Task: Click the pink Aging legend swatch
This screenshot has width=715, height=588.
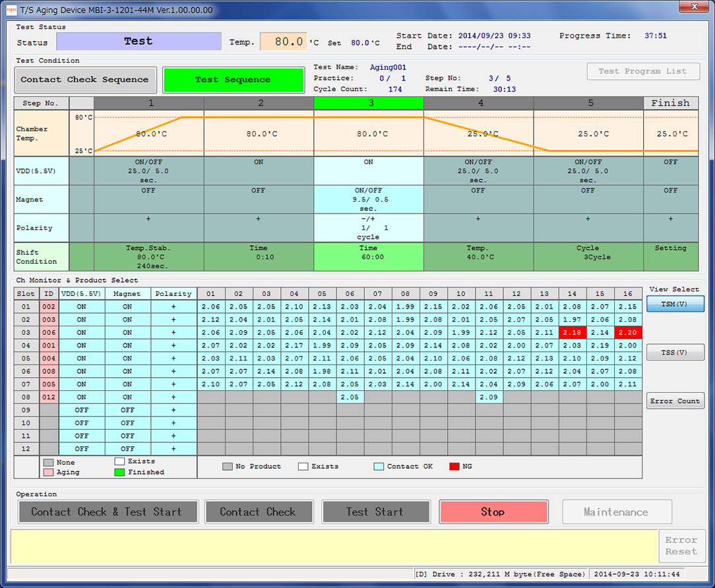Action: (48, 473)
